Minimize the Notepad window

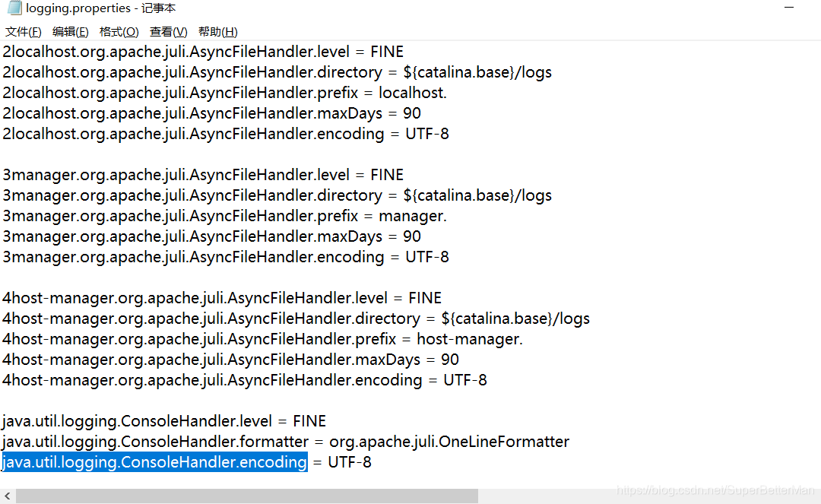(x=789, y=8)
